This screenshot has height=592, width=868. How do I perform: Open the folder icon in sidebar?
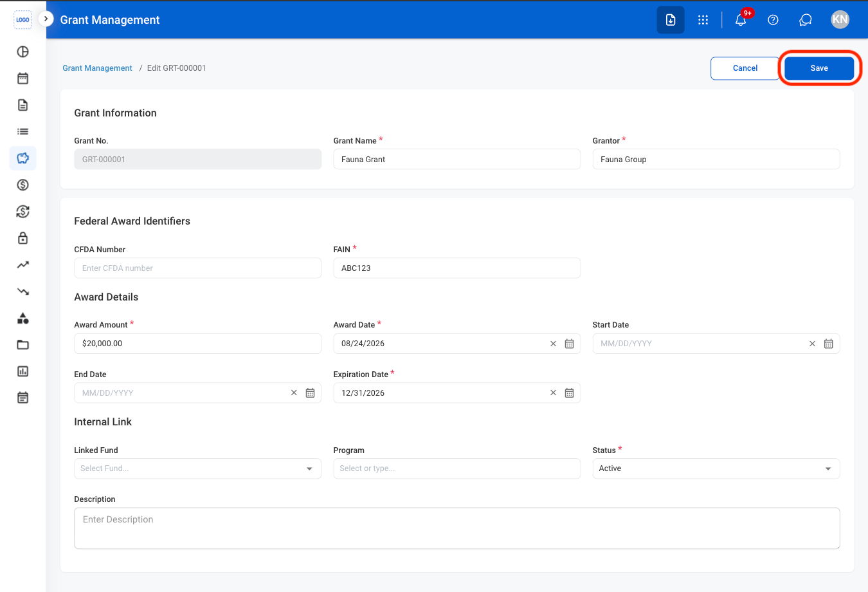23,345
